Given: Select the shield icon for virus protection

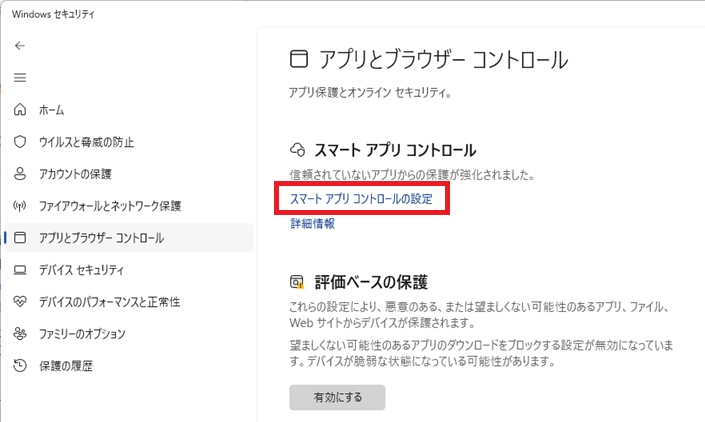Looking at the screenshot, I should coord(20,142).
